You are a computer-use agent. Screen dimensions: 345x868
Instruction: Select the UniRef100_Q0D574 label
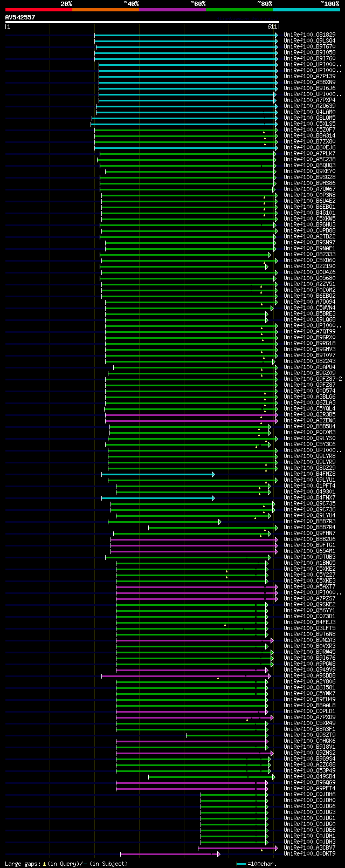point(309,391)
